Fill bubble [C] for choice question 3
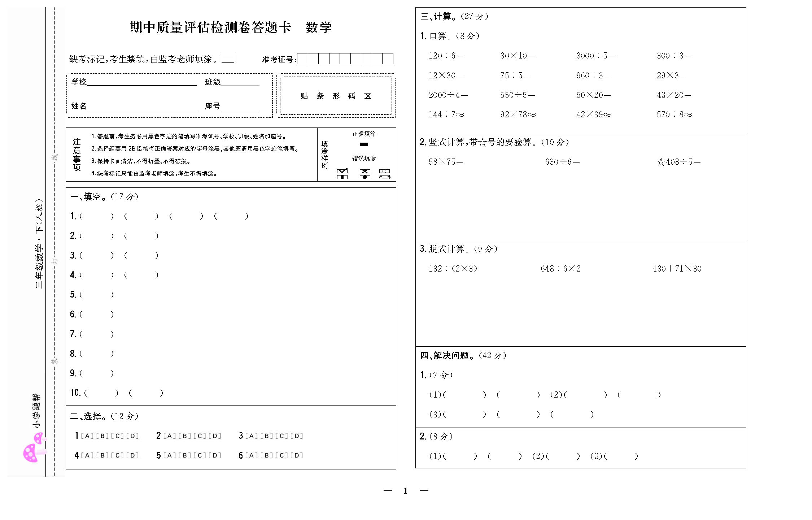812x520 pixels. pyautogui.click(x=281, y=436)
